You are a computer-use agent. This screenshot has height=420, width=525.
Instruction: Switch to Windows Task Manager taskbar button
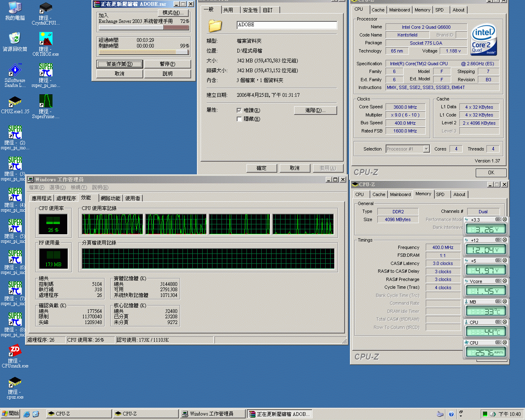pyautogui.click(x=212, y=414)
